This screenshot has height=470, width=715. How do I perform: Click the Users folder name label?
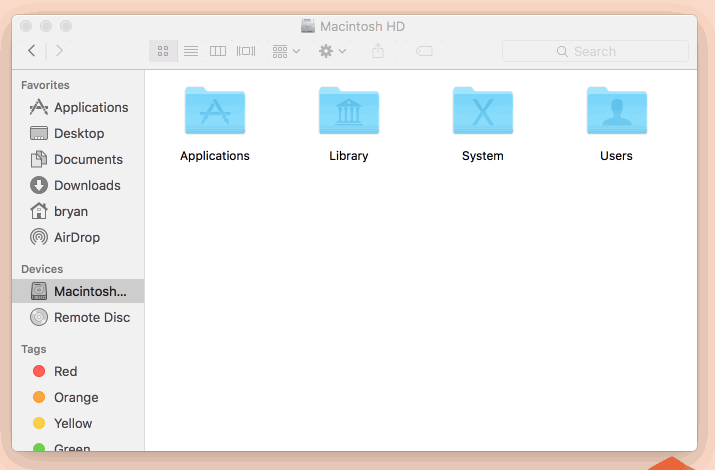coord(617,156)
